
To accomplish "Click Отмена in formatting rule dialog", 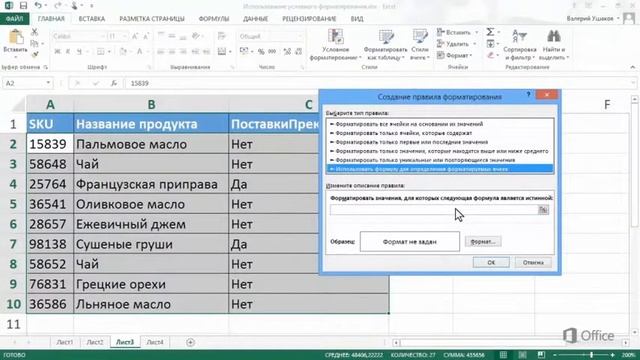I will (533, 262).
